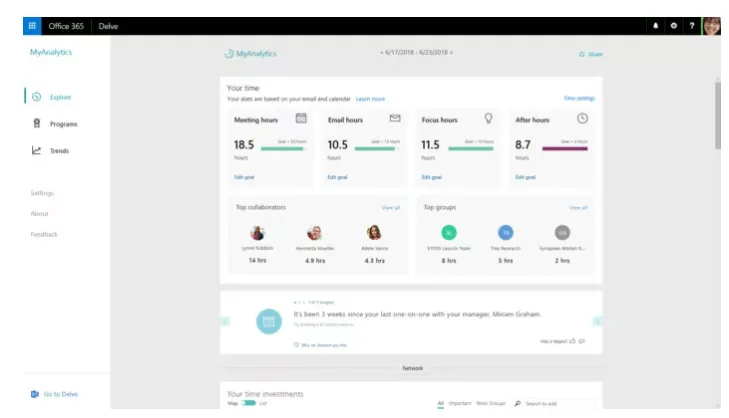Click the MyAnalytics logo above Your time
729x418 pixels.
pos(251,53)
